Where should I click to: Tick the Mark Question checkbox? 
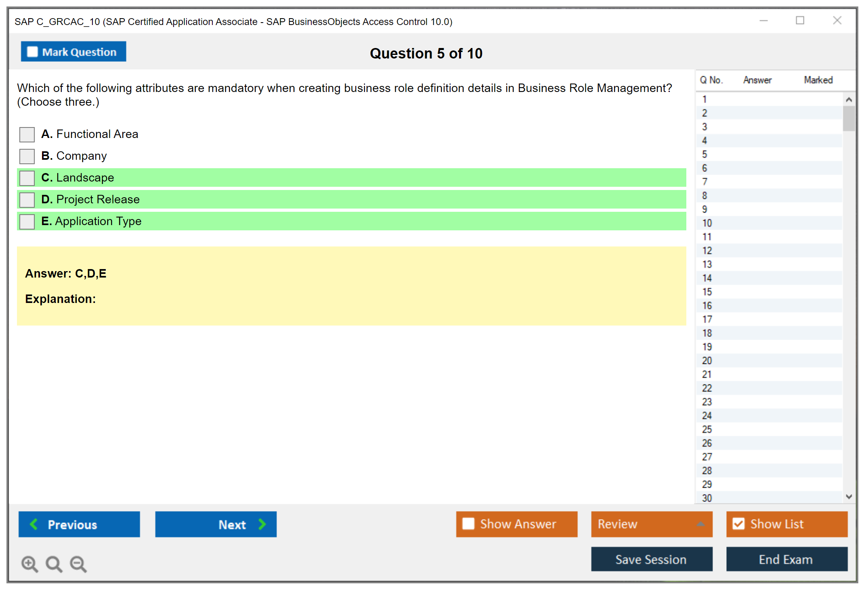(x=32, y=52)
